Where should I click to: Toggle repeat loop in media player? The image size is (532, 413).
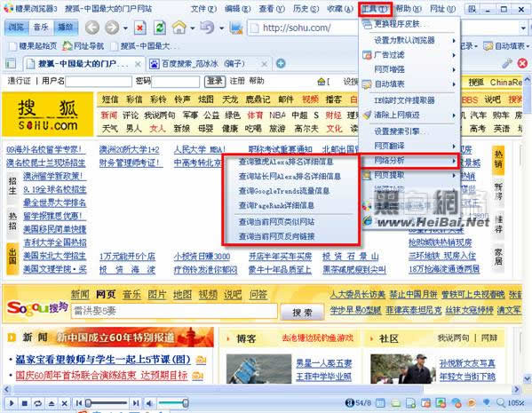(x=37, y=403)
